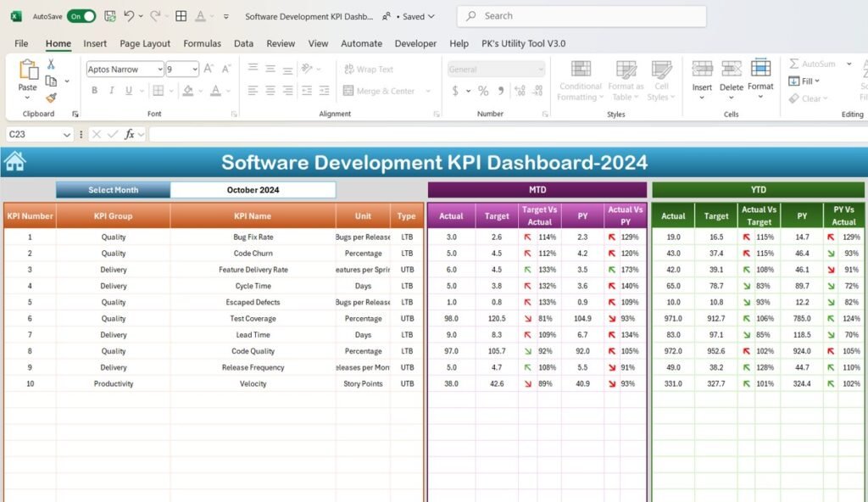Open the Name Box dropdown arrow
Viewport: 868px width, 502px height.
[x=67, y=134]
